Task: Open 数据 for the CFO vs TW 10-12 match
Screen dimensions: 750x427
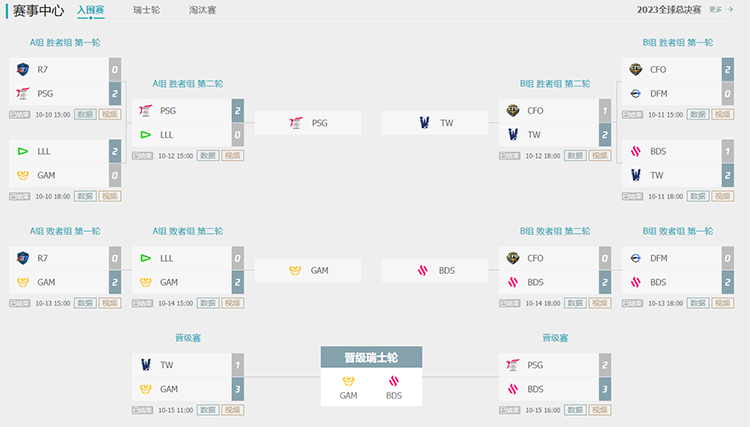Action: click(x=575, y=155)
